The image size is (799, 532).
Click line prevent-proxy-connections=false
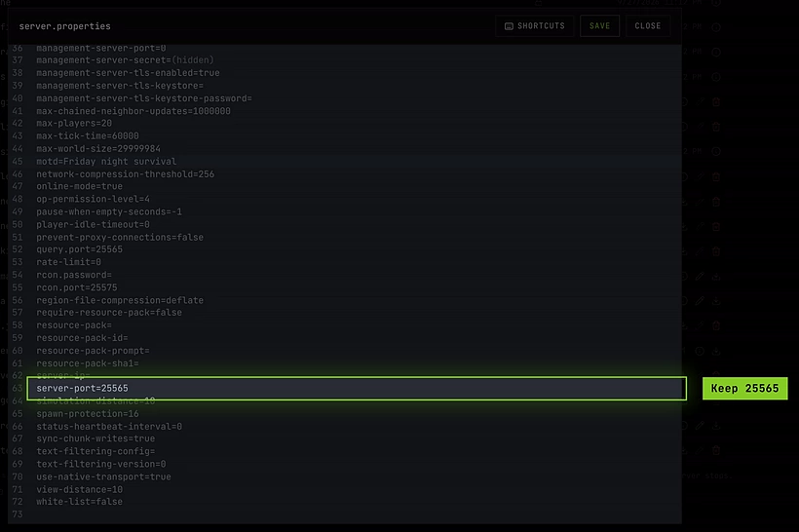(120, 238)
